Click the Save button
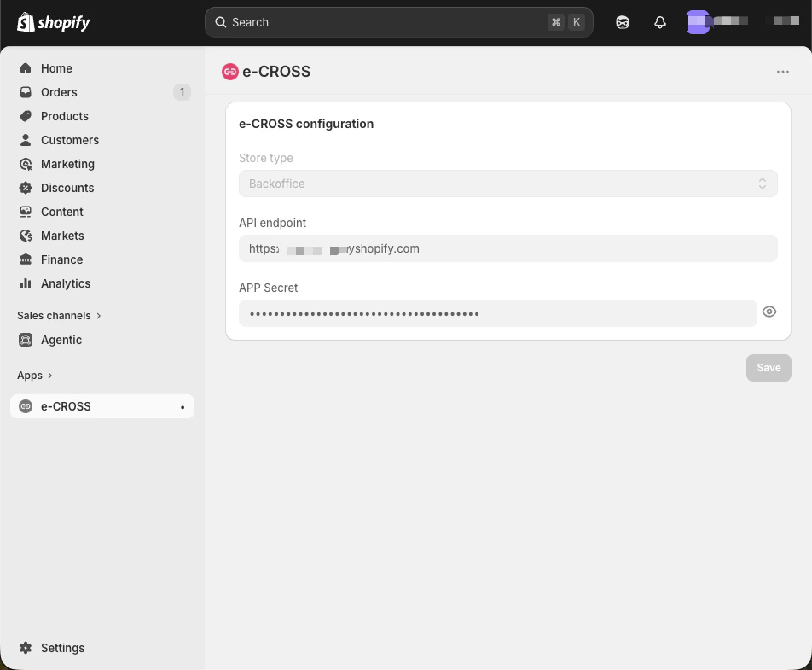The width and height of the screenshot is (812, 670). coord(768,368)
